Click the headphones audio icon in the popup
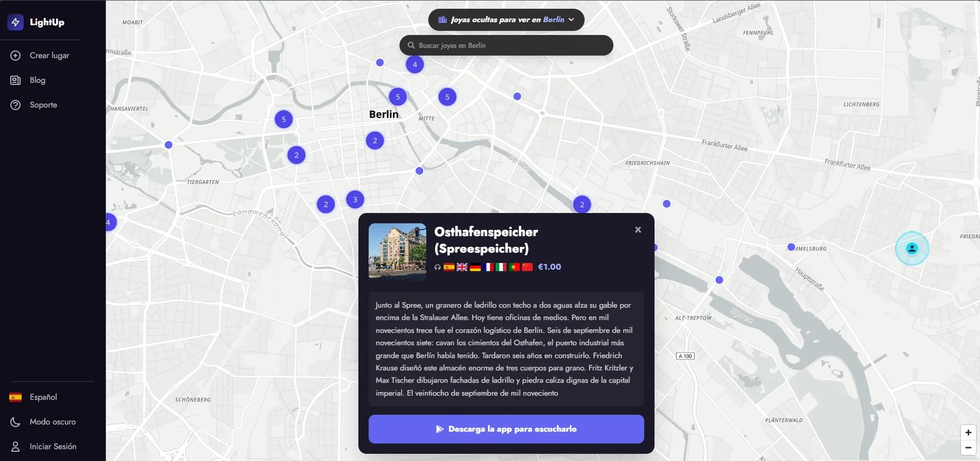Image resolution: width=980 pixels, height=461 pixels. point(438,267)
